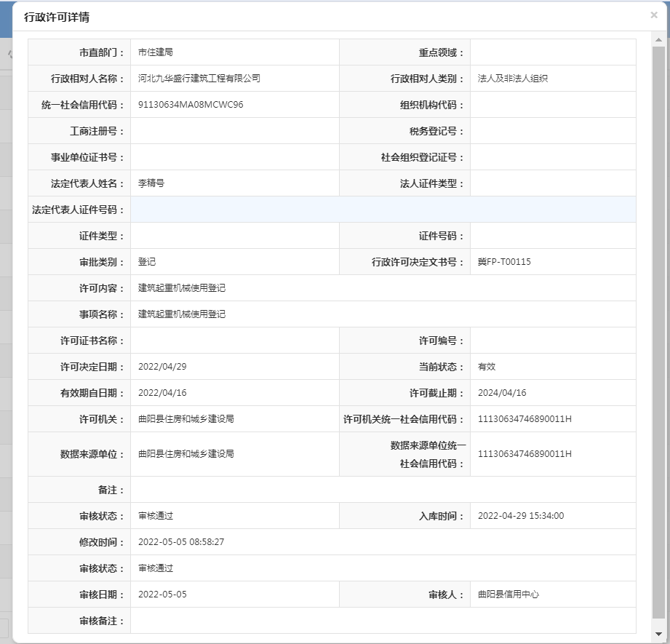The width and height of the screenshot is (670, 644).
Task: Select the dialog title 行政许可详情
Action: pos(57,17)
